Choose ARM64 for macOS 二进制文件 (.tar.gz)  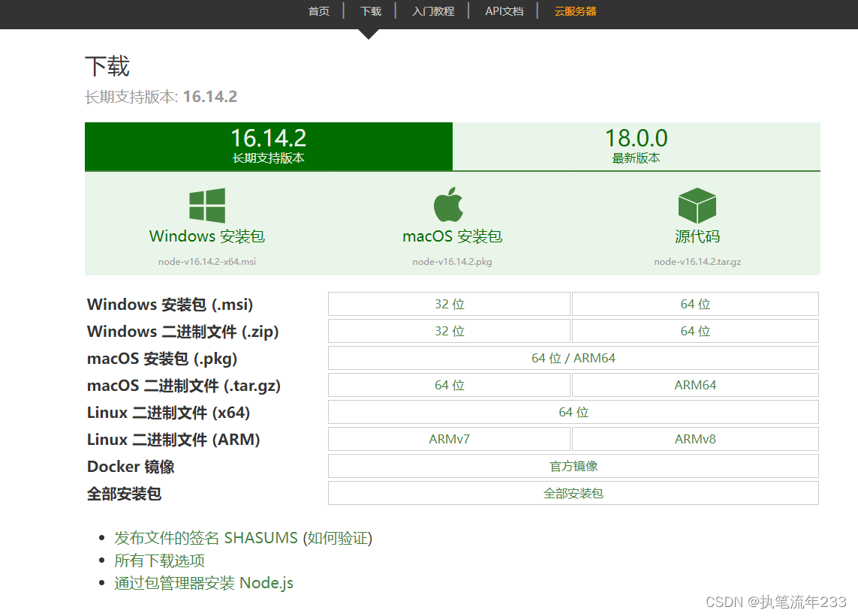[696, 385]
